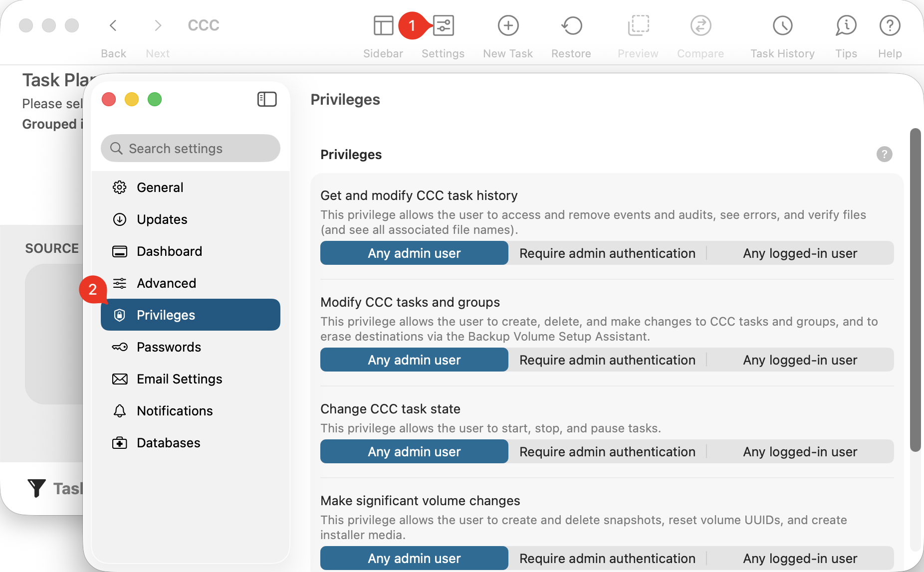
Task: Open Settings from the CCC toolbar
Action: pyautogui.click(x=443, y=25)
